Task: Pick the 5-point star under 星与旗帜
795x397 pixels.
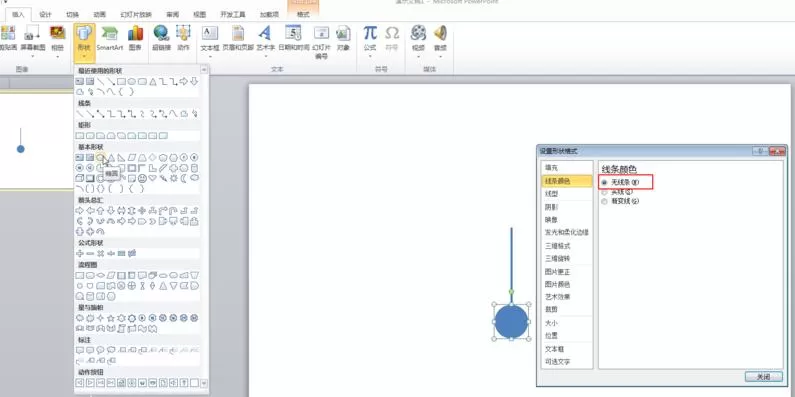Action: pyautogui.click(x=111, y=318)
